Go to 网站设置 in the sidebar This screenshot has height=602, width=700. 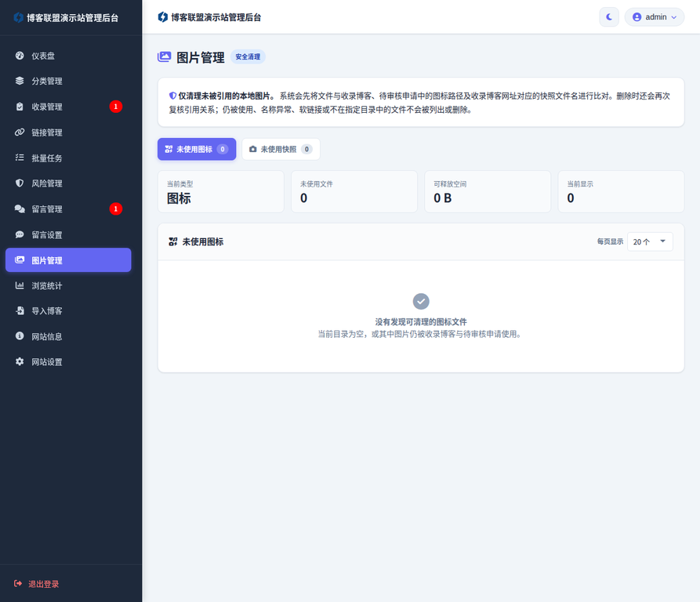[x=68, y=361]
